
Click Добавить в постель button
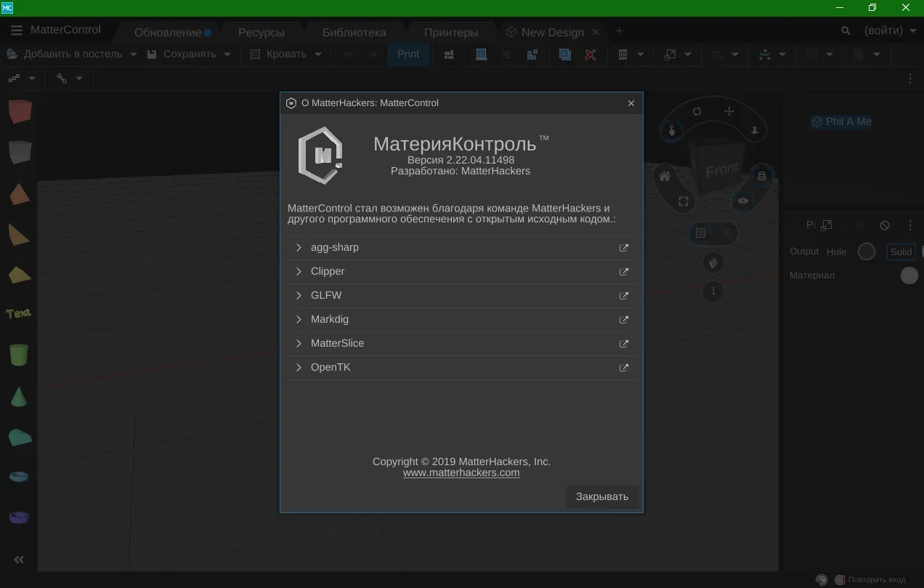[64, 55]
